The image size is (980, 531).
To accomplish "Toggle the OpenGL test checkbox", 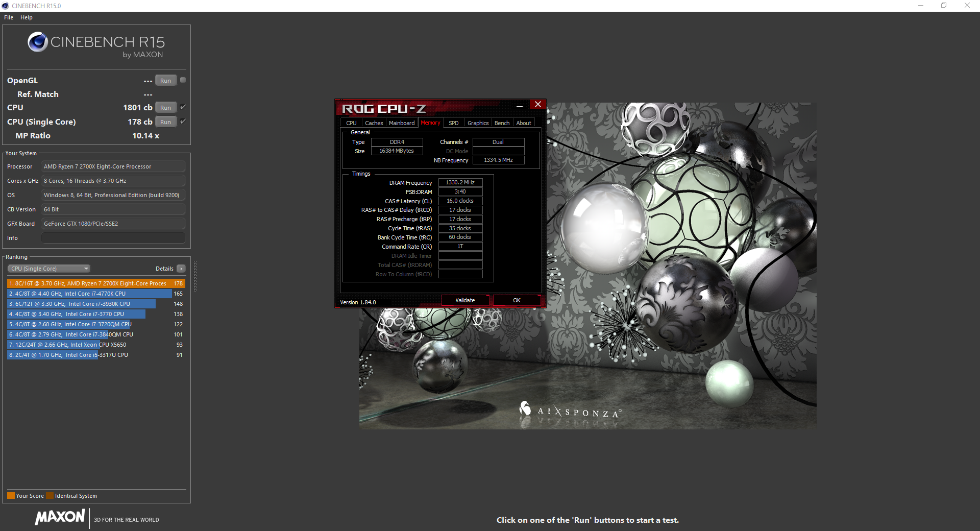I will [x=183, y=80].
